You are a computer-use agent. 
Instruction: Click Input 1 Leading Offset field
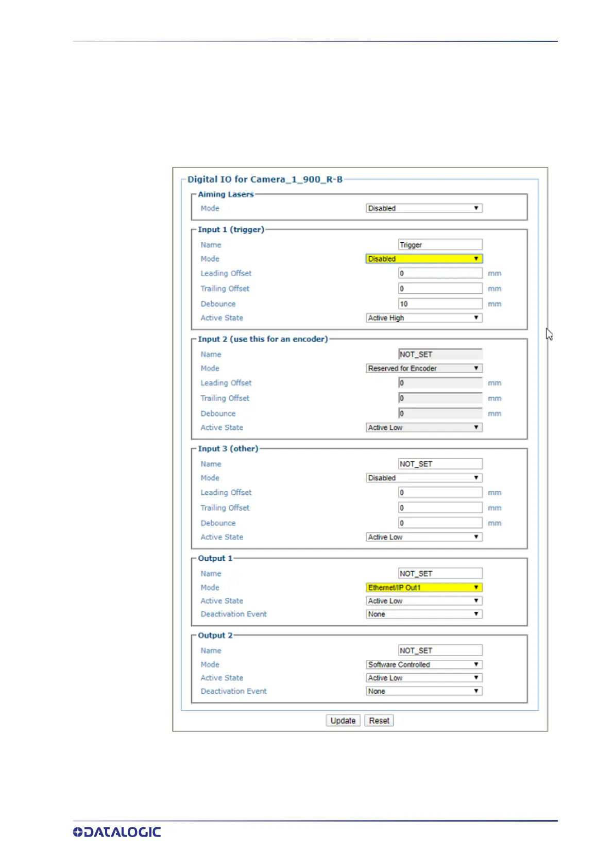pyautogui.click(x=440, y=274)
